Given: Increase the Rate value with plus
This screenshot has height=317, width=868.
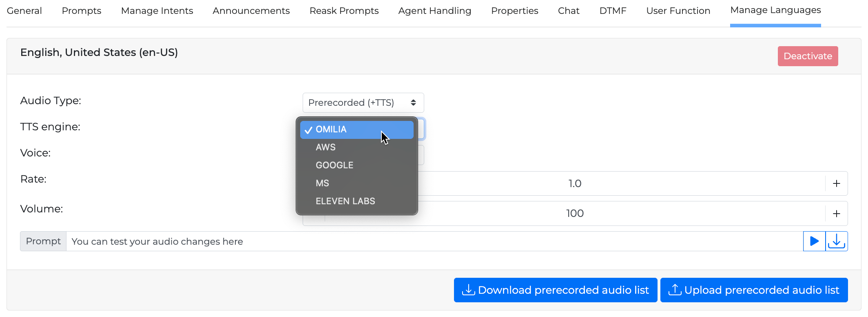Looking at the screenshot, I should point(836,183).
